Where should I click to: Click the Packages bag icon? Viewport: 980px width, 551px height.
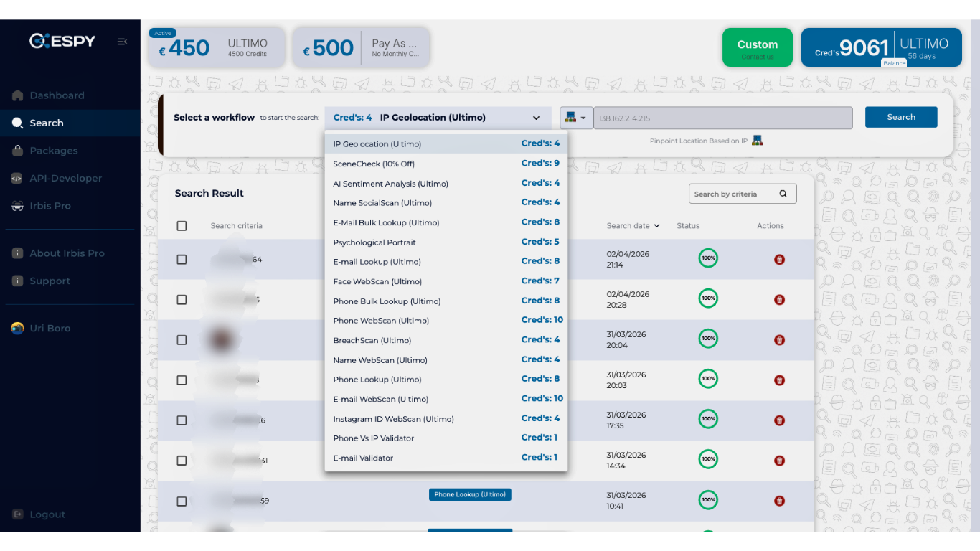(17, 151)
